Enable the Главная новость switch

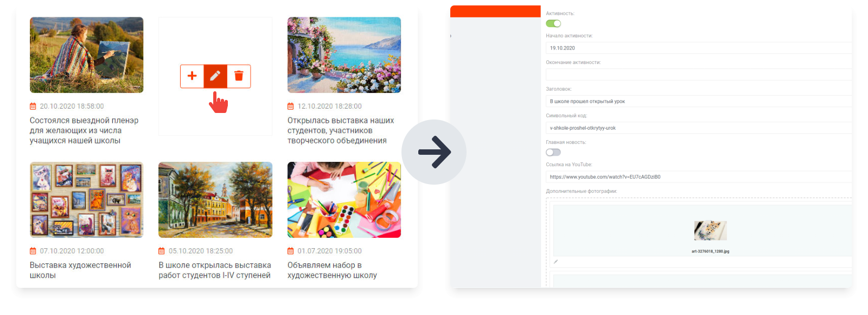tap(553, 152)
